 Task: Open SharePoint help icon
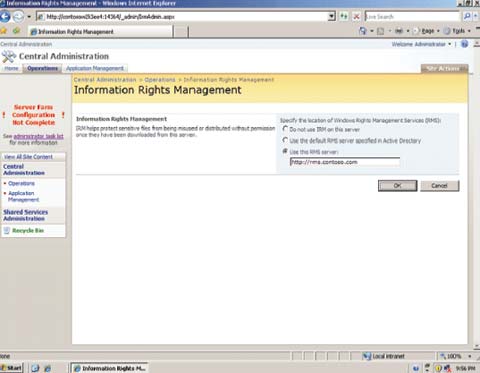point(464,44)
